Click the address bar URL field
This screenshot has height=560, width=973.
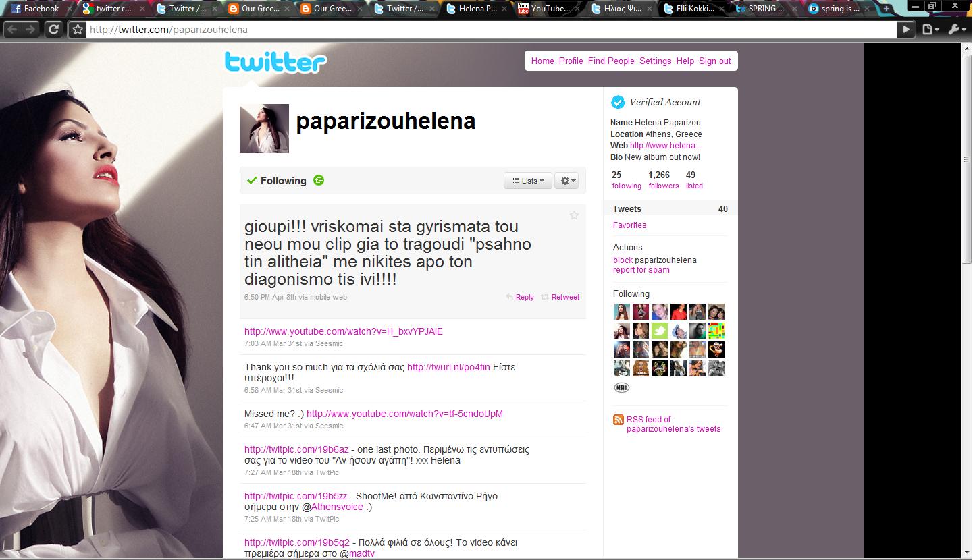491,30
